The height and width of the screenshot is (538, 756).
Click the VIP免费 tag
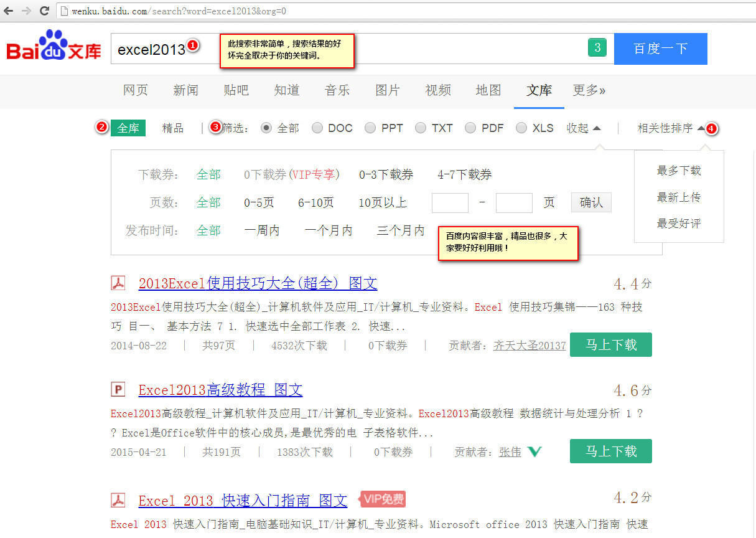tap(382, 499)
